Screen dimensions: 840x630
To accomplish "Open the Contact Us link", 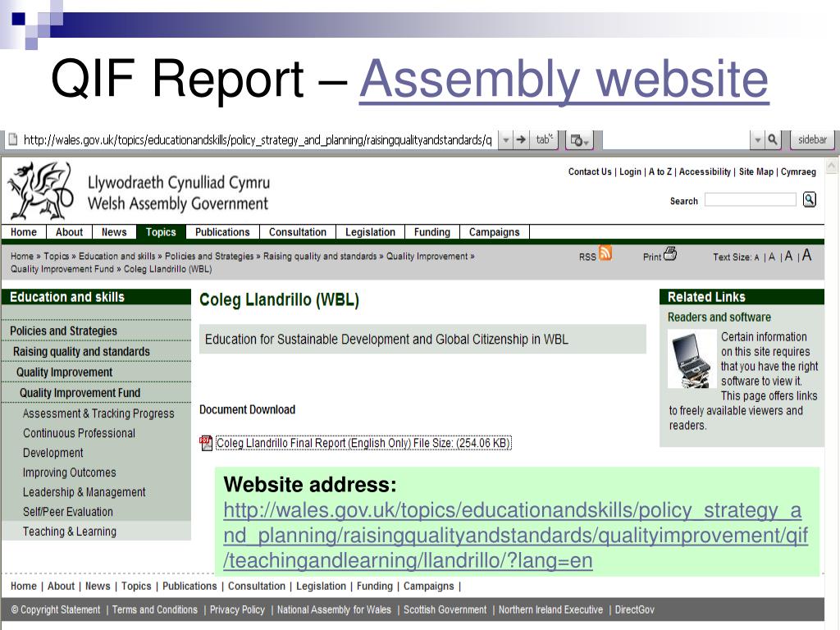I will (x=590, y=172).
